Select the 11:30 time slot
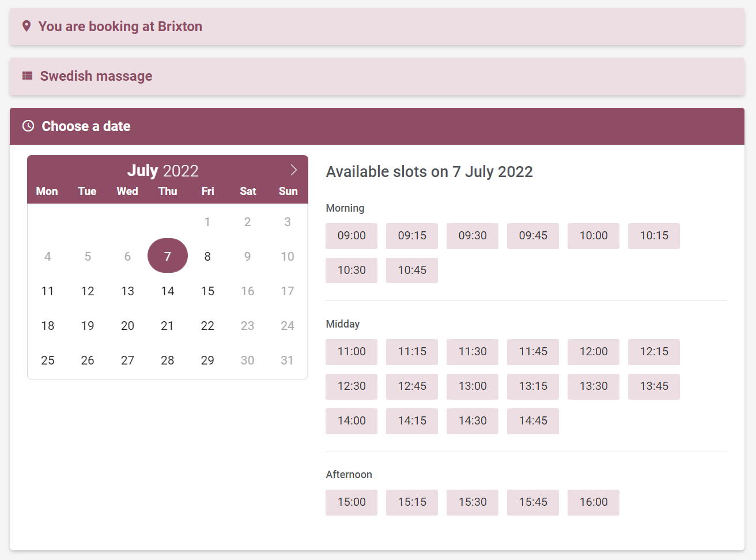756x560 pixels. (x=472, y=352)
